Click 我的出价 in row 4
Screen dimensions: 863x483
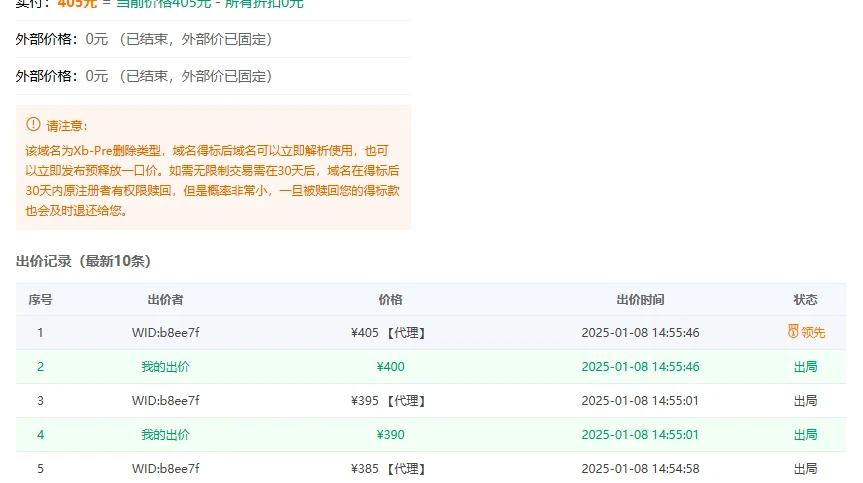pyautogui.click(x=165, y=434)
